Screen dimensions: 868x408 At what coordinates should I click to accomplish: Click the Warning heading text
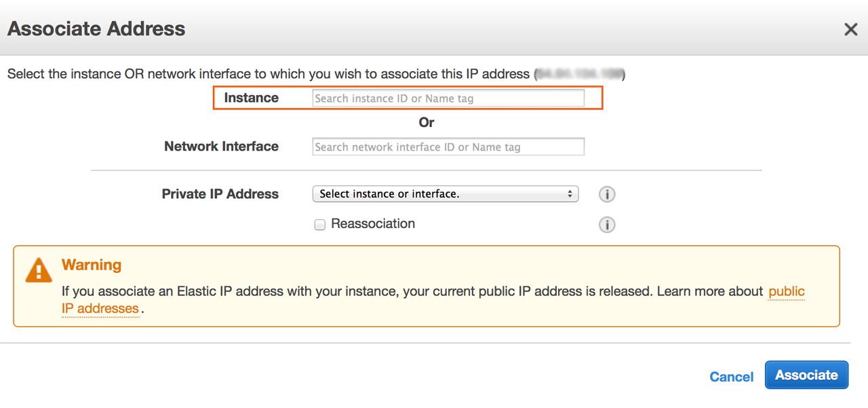coord(92,265)
